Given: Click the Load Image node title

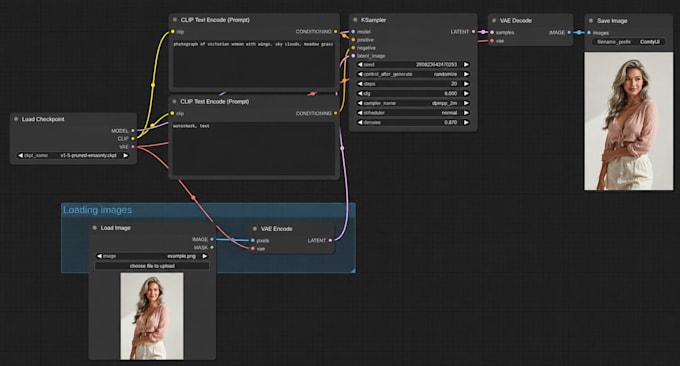Looking at the screenshot, I should (115, 228).
